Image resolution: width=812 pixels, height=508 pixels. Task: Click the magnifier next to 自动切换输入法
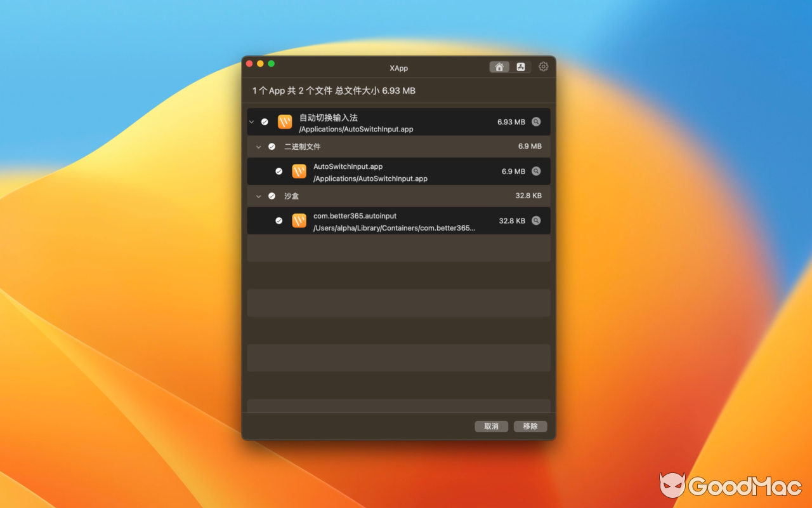click(x=536, y=121)
